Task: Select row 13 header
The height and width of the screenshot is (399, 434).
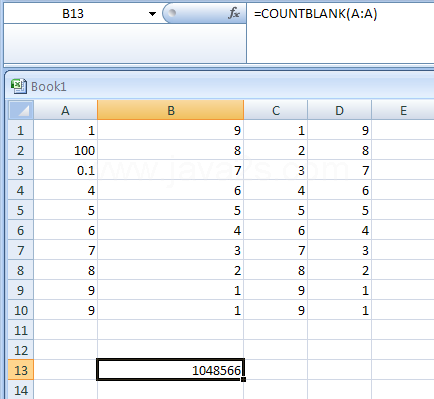Action: pos(21,370)
